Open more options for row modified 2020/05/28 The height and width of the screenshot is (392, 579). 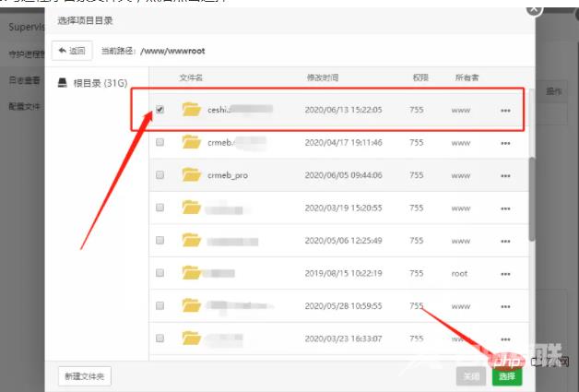[x=505, y=305]
